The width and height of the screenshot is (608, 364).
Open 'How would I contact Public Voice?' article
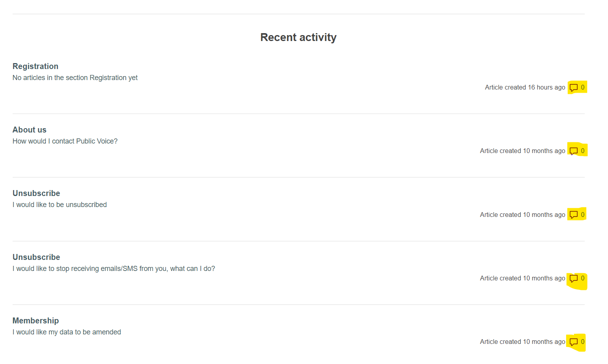point(65,141)
